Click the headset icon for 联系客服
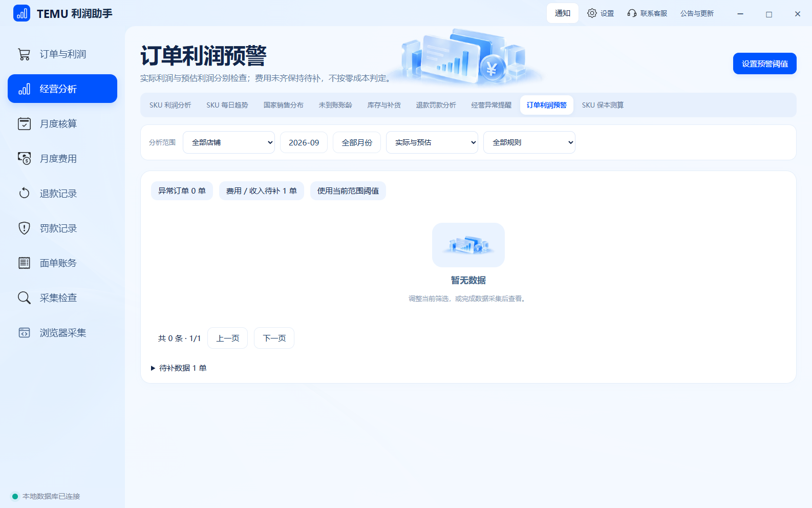The image size is (812, 508). tap(632, 13)
